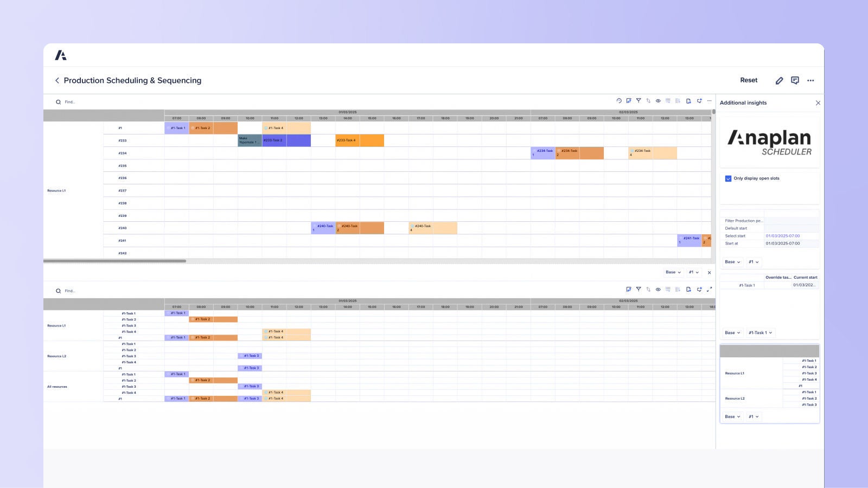868x488 pixels.
Task: Click the open-in-new-window icon above the schedule
Action: 629,100
